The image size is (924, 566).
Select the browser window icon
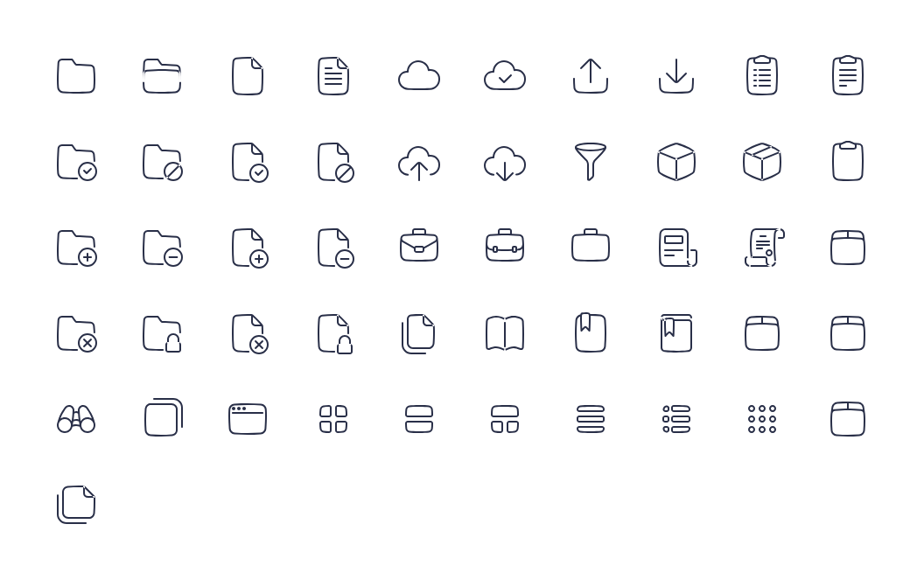pyautogui.click(x=248, y=419)
